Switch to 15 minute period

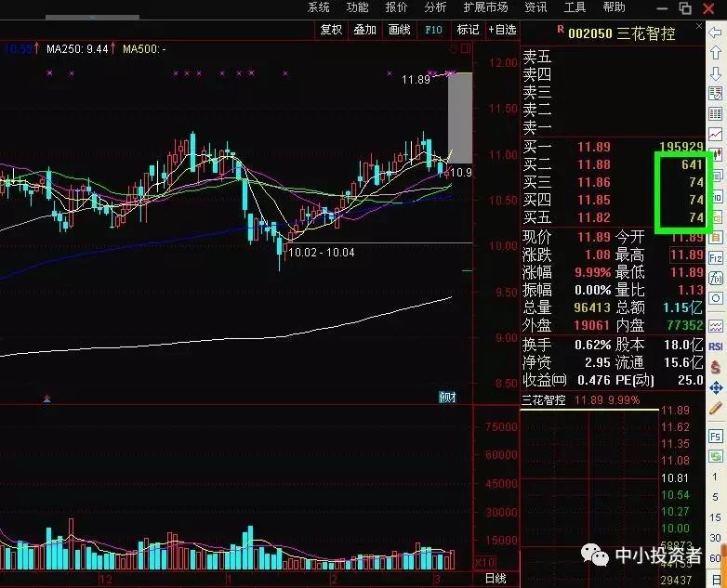click(x=715, y=517)
